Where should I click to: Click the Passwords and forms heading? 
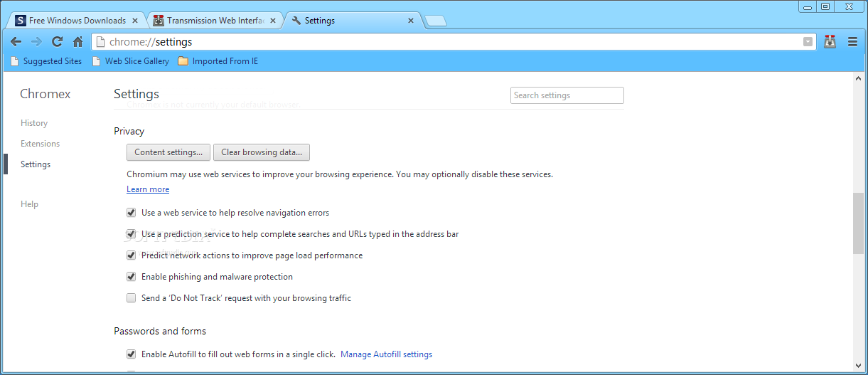pyautogui.click(x=160, y=331)
